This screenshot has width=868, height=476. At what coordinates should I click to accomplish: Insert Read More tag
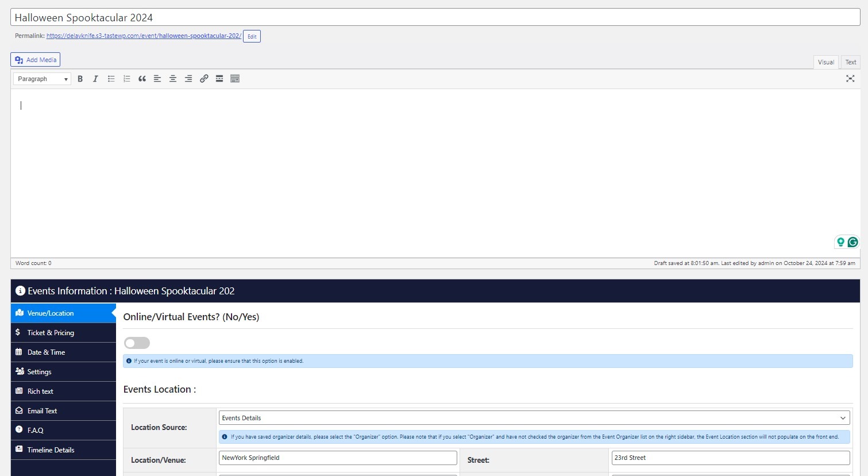(219, 79)
